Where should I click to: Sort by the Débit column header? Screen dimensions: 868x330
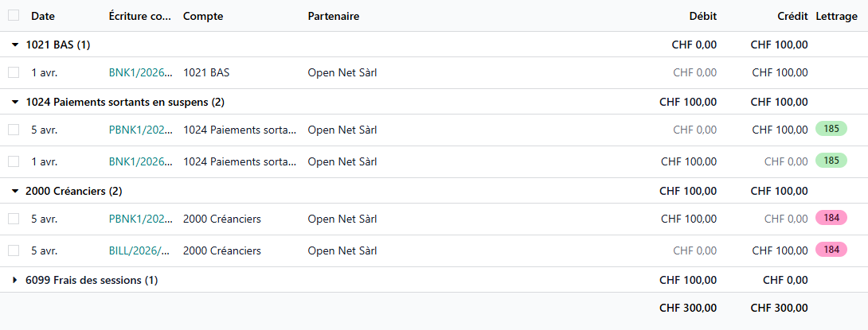click(x=703, y=16)
